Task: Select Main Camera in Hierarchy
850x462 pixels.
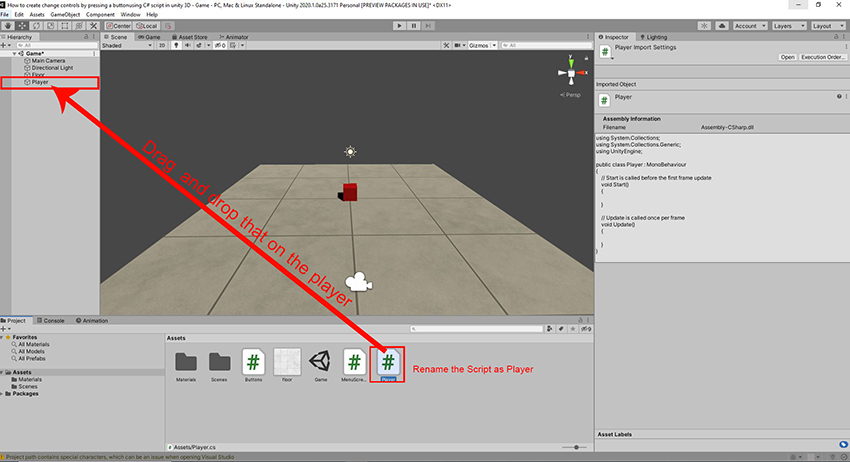Action: tap(44, 61)
